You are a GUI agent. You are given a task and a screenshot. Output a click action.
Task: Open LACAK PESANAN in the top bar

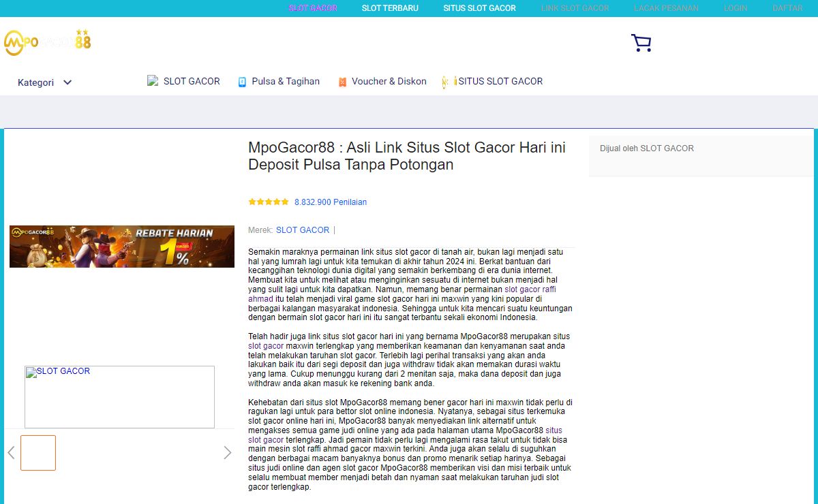tap(666, 8)
